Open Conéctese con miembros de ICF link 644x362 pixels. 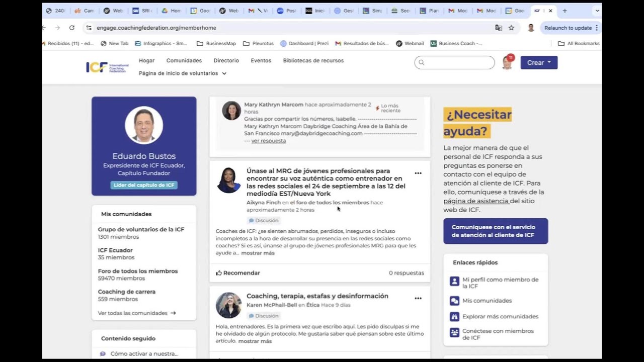point(492,334)
